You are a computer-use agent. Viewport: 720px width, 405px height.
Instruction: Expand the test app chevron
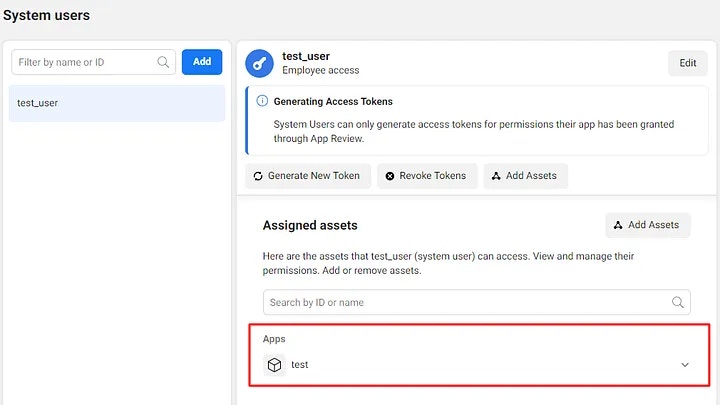click(x=685, y=365)
